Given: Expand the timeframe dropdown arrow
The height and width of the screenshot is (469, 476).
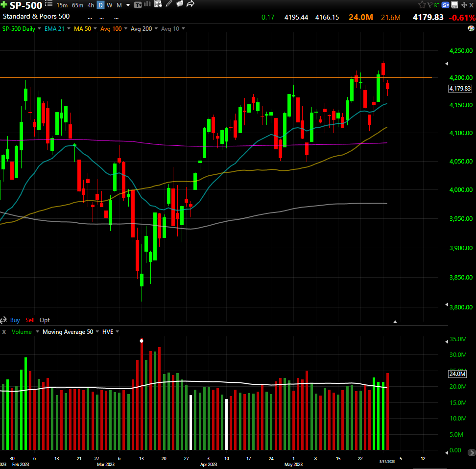Looking at the screenshot, I should point(128,5).
